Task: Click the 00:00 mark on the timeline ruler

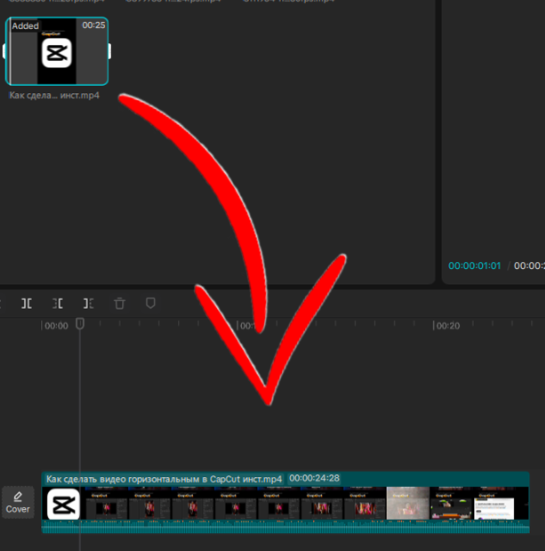Action: coord(56,326)
